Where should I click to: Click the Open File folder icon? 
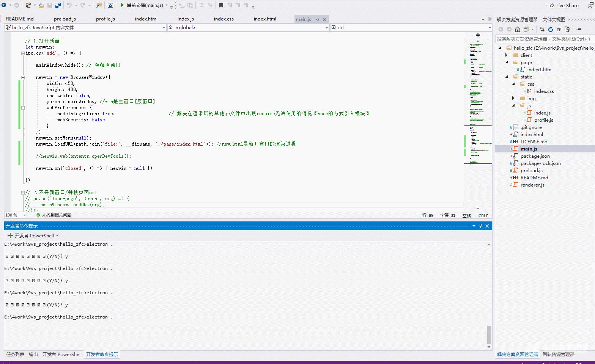coord(41,5)
